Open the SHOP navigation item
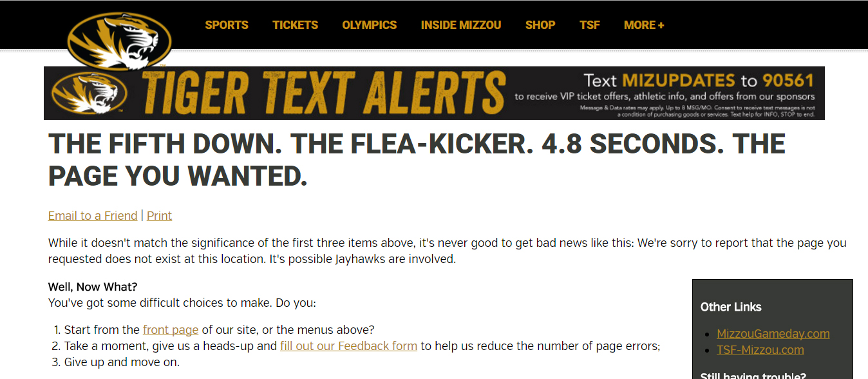 pyautogui.click(x=540, y=25)
